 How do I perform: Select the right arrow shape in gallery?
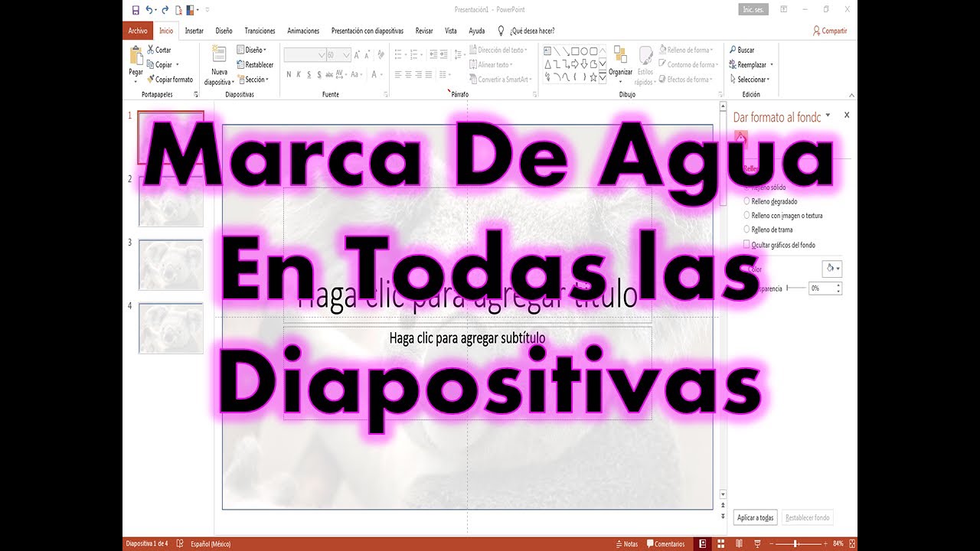tap(575, 64)
